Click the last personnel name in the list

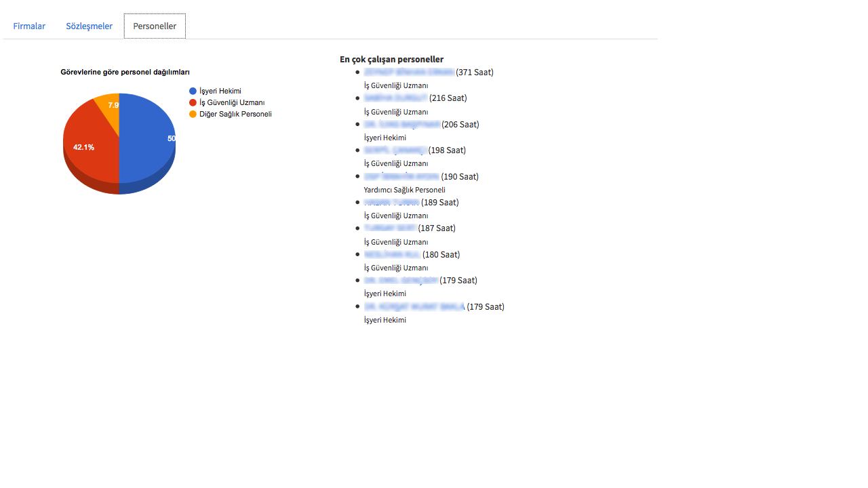(x=414, y=307)
